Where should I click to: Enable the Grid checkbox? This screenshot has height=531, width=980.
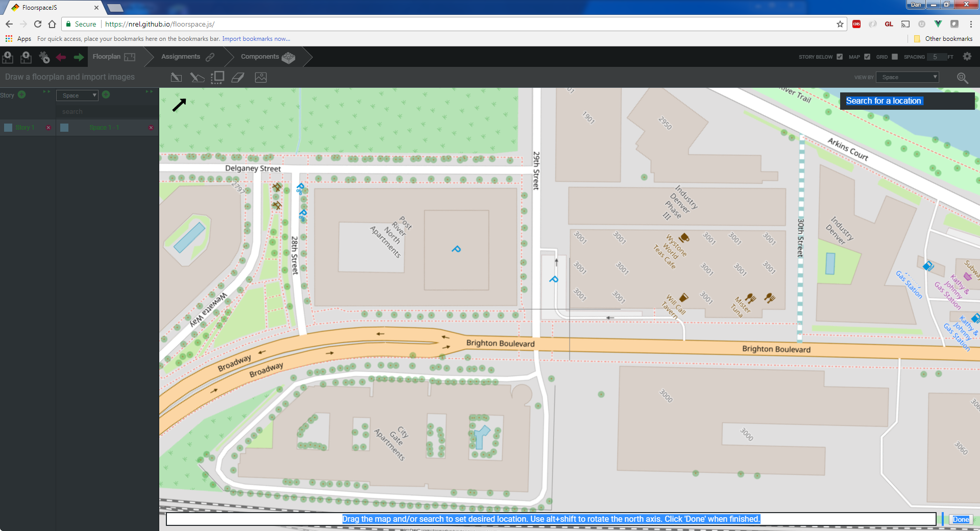click(x=895, y=57)
